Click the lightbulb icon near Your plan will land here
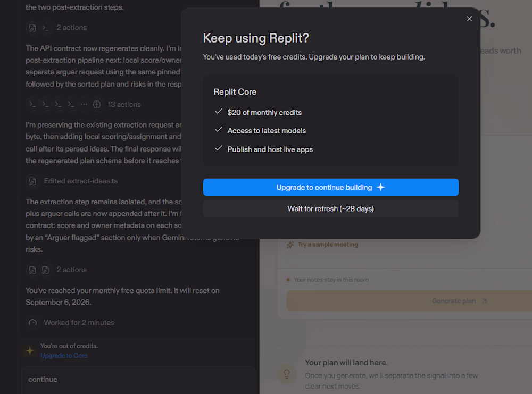The width and height of the screenshot is (532, 394). (x=287, y=374)
